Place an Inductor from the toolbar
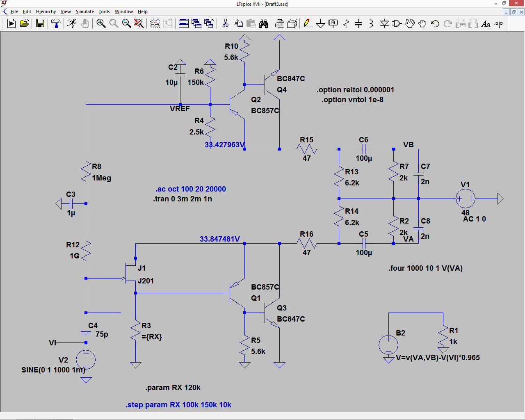This screenshot has width=525, height=420. pos(371,23)
